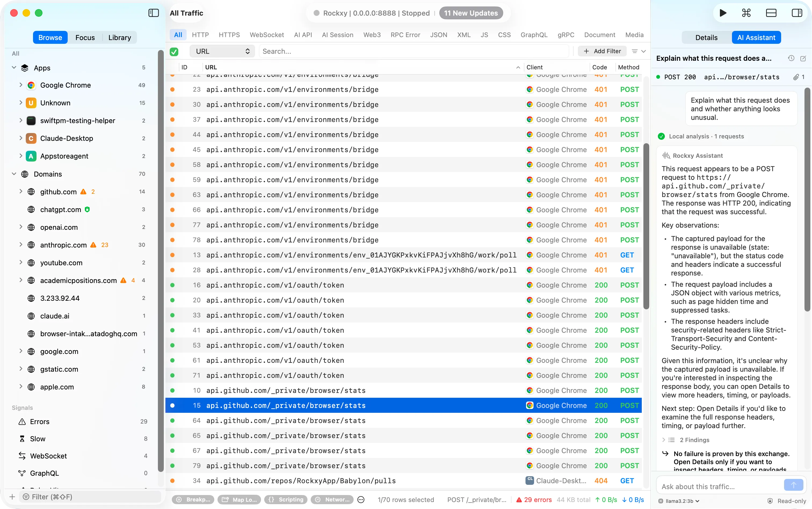Select the WebSocket protocol tab
Viewport: 812px width, 509px height.
pyautogui.click(x=267, y=35)
